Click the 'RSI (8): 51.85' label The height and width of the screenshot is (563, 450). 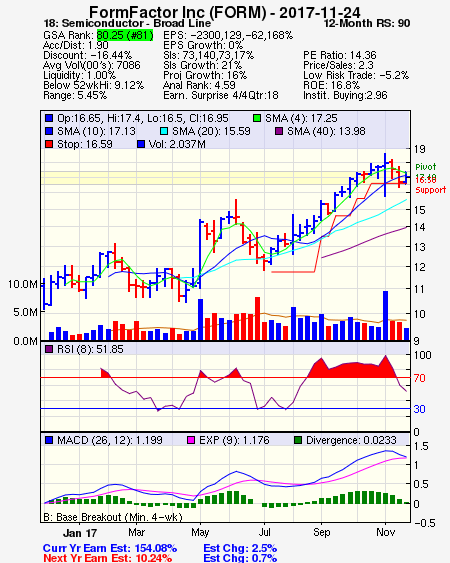(x=90, y=349)
